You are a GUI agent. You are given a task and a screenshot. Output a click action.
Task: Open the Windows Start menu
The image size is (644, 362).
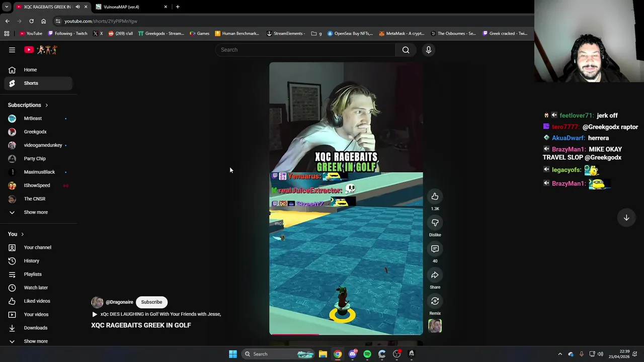pyautogui.click(x=233, y=354)
